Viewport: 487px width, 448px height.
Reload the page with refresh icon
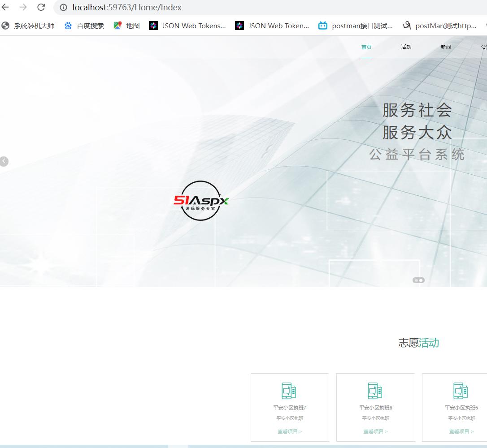coord(41,7)
